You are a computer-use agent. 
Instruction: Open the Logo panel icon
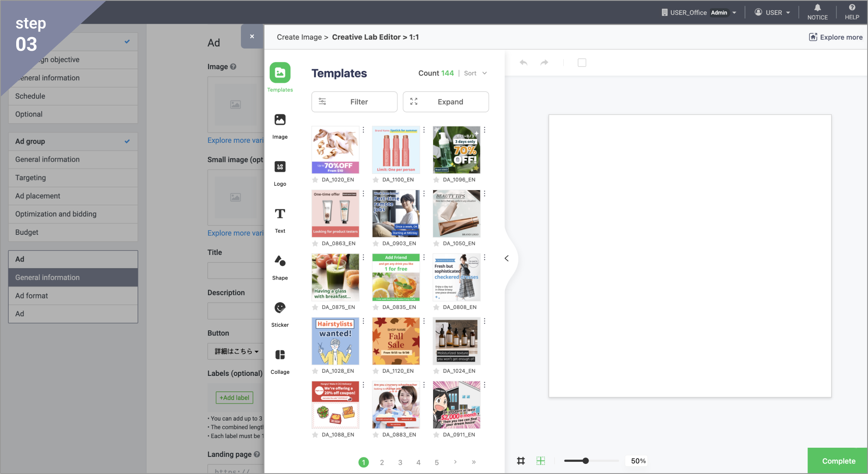click(280, 167)
